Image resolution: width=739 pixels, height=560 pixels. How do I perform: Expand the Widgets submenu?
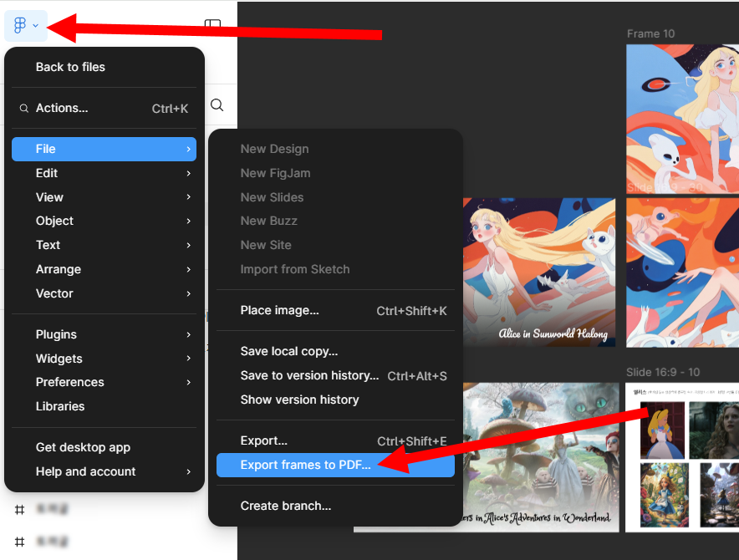104,359
